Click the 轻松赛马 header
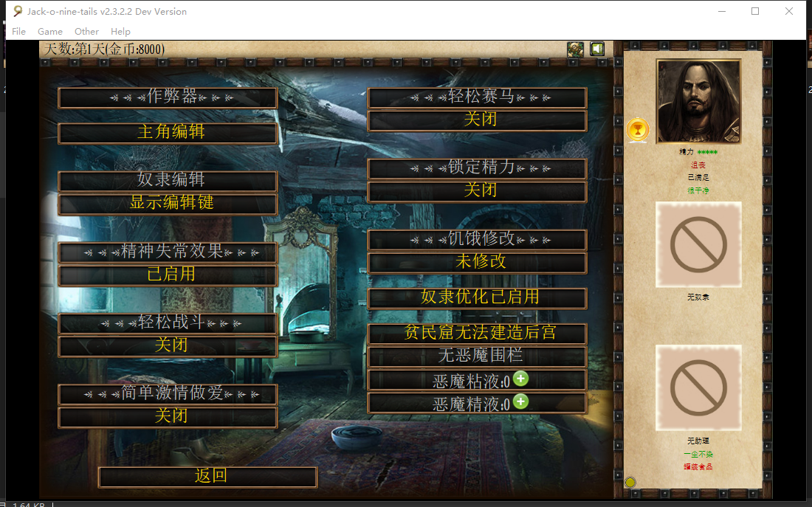This screenshot has height=507, width=812. click(x=477, y=97)
